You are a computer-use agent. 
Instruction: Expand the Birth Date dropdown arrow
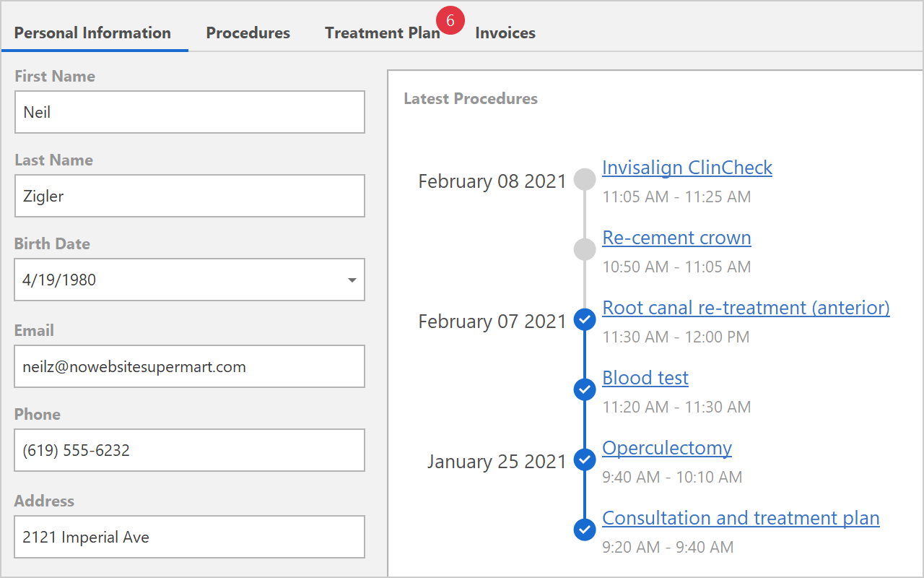coord(352,280)
